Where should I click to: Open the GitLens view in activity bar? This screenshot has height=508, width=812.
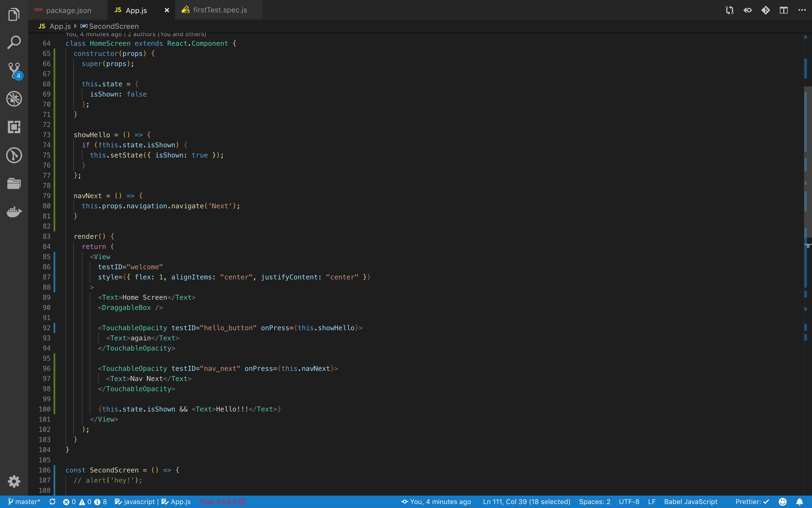click(x=14, y=155)
